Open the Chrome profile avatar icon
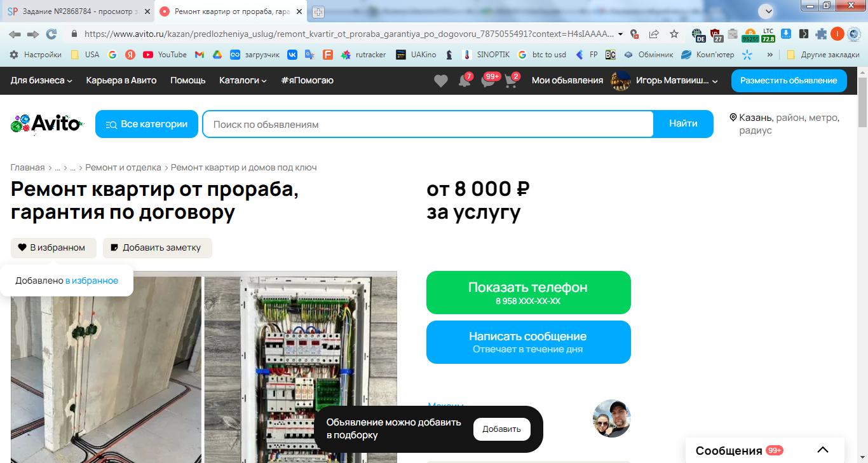 coord(837,34)
